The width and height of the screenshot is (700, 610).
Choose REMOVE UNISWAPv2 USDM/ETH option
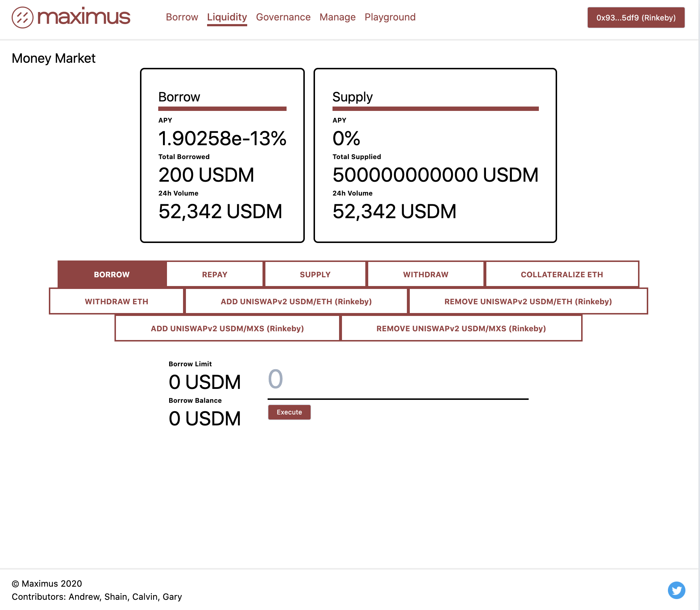(528, 301)
